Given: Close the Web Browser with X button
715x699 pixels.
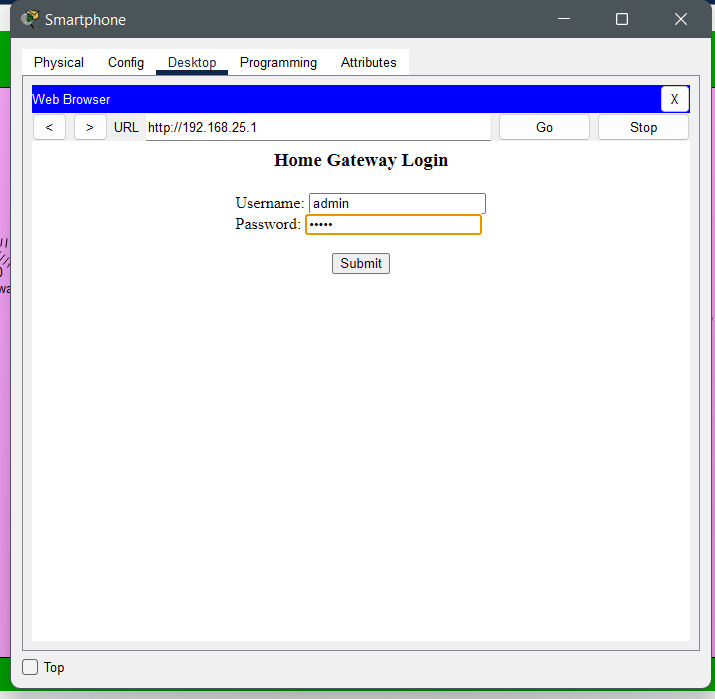Looking at the screenshot, I should (x=674, y=99).
